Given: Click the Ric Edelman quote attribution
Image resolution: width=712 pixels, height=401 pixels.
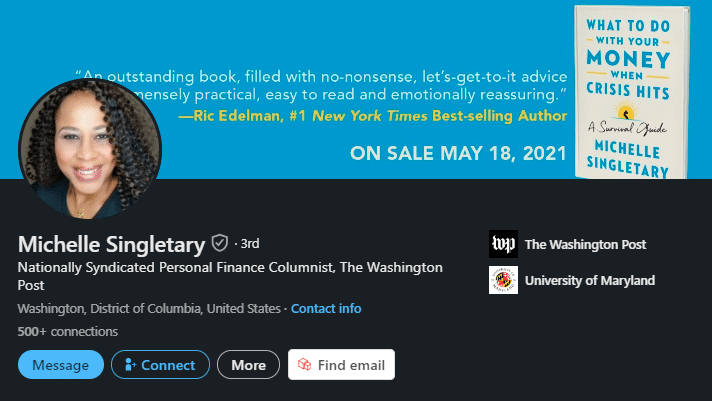Looking at the screenshot, I should tap(372, 116).
